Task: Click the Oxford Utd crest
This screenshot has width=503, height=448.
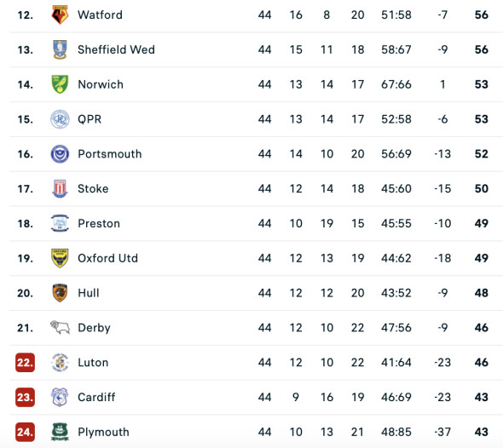Action: (x=60, y=258)
